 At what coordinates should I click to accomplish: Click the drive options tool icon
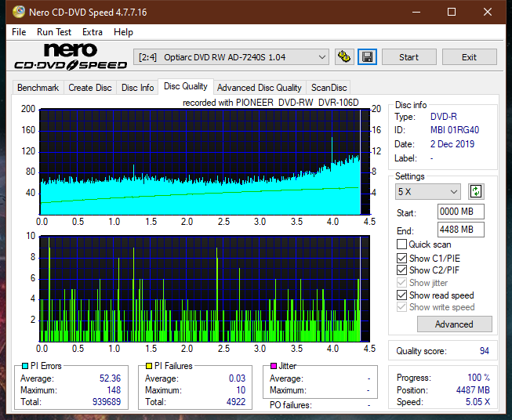[x=344, y=57]
